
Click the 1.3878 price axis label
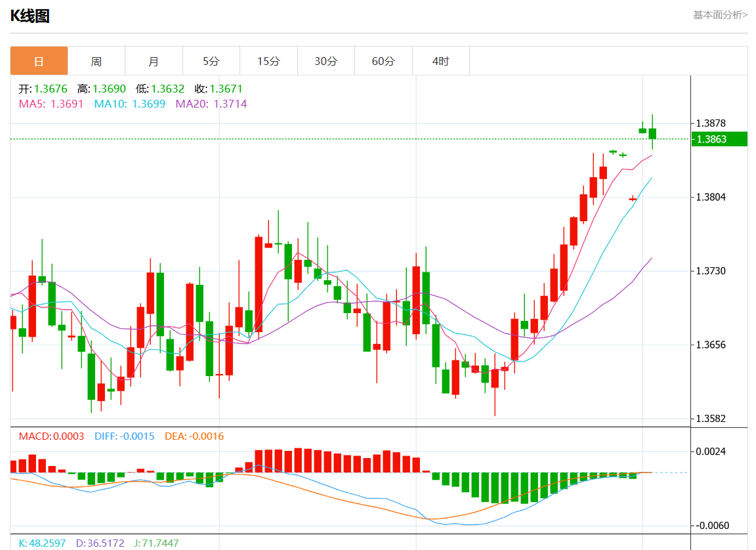coord(711,123)
